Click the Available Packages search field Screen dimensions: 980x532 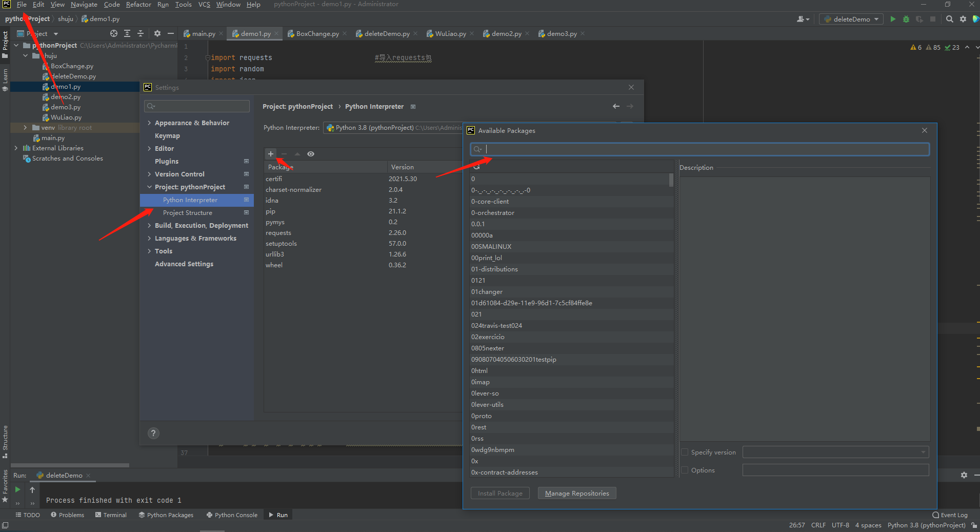[700, 149]
